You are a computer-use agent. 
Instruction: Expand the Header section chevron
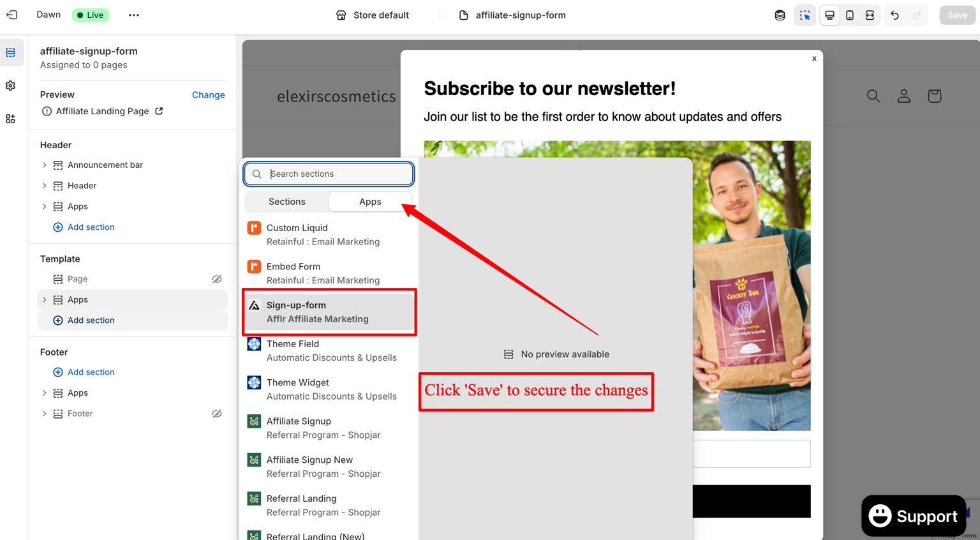pyautogui.click(x=44, y=186)
